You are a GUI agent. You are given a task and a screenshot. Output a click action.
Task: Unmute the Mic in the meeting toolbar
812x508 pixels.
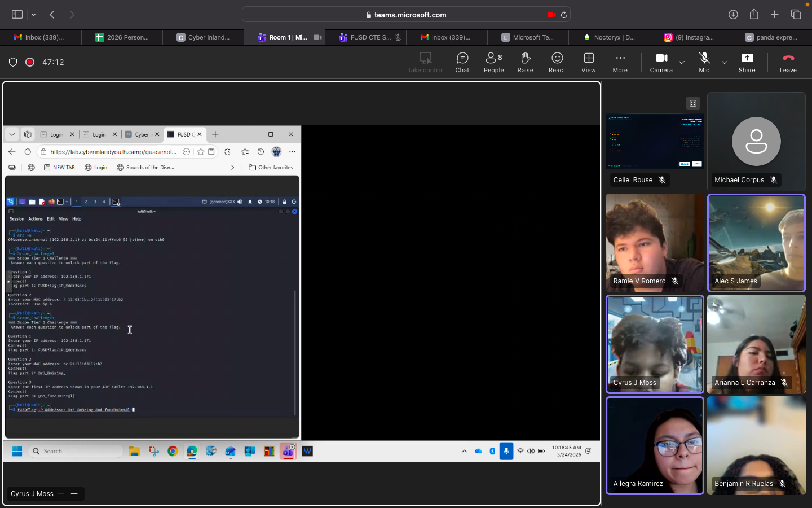pos(704,62)
